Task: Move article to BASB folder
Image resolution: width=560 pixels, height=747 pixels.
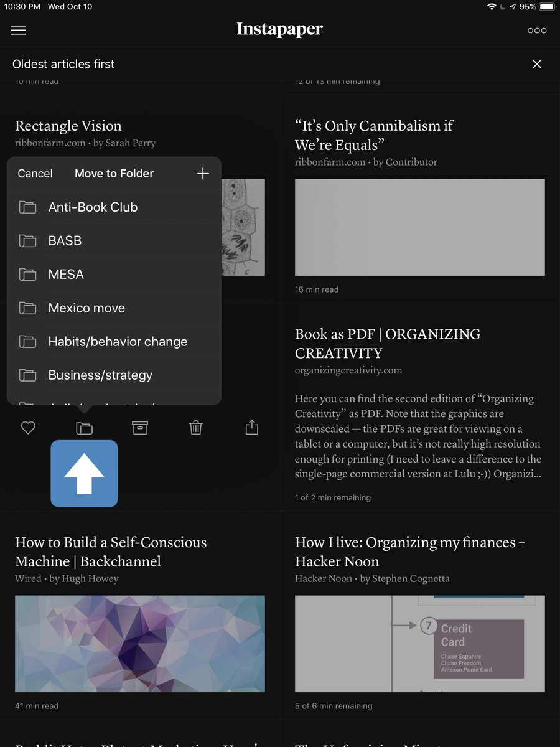Action: click(114, 241)
